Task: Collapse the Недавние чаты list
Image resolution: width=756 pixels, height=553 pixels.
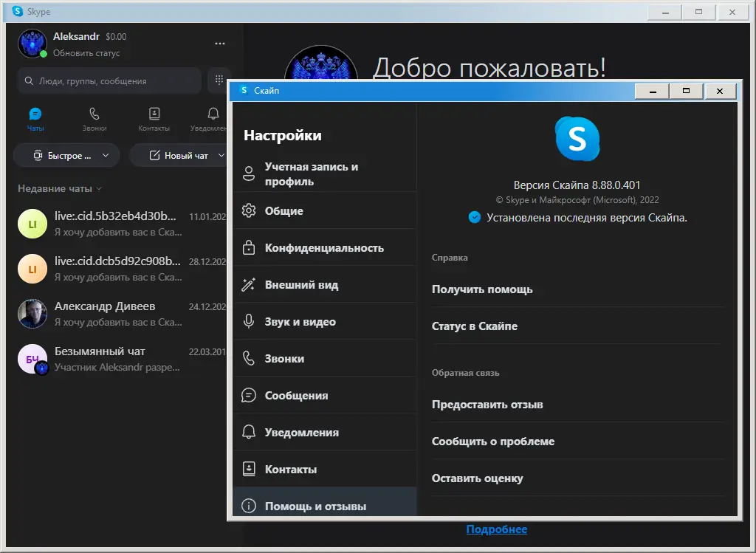Action: pos(100,188)
